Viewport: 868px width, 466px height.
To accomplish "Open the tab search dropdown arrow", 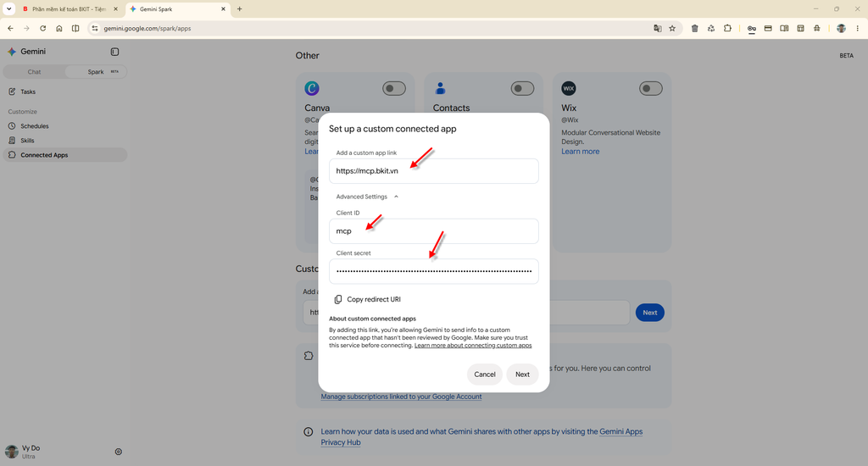I will click(x=8, y=8).
